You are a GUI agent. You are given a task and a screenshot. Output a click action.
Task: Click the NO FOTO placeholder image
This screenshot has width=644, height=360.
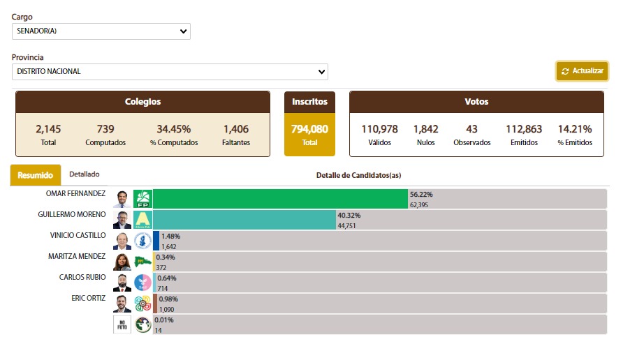pos(122,324)
